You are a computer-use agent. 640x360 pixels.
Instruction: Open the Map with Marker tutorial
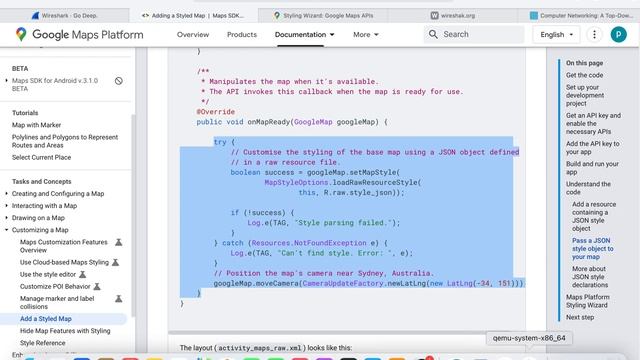[36, 125]
